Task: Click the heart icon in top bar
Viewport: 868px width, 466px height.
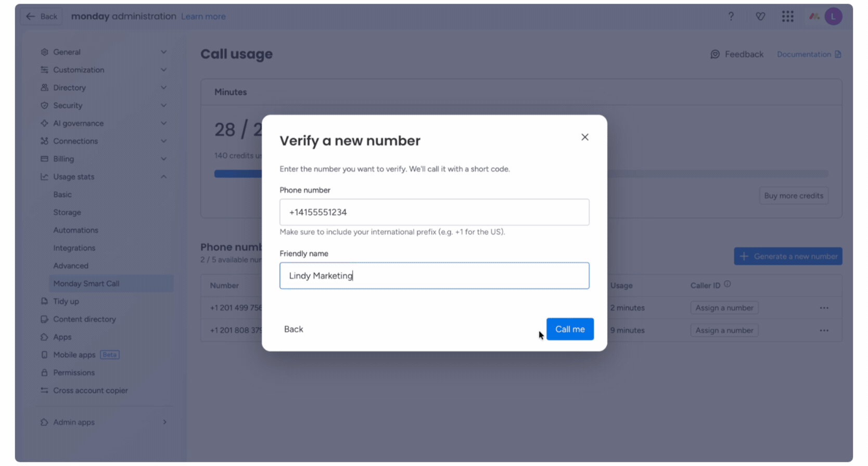Action: (x=760, y=17)
